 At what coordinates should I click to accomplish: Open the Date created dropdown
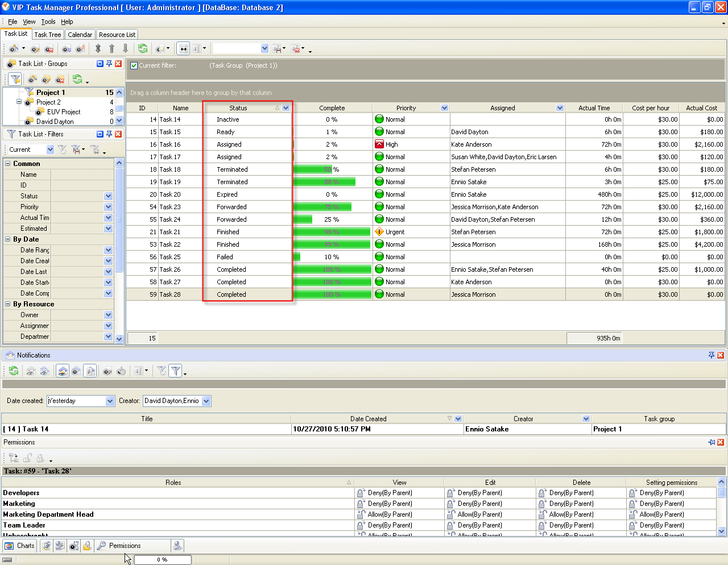click(x=110, y=401)
